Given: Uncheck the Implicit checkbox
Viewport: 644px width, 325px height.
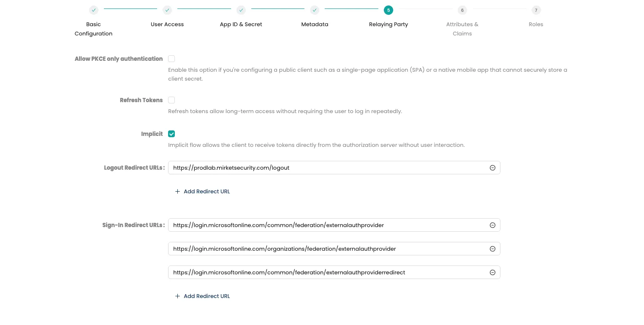Looking at the screenshot, I should pyautogui.click(x=171, y=134).
